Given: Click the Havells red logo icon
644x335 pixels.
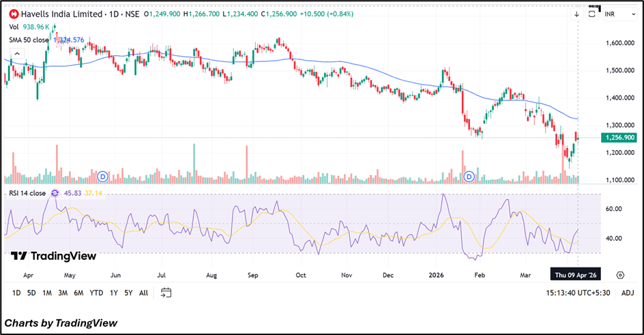Looking at the screenshot, I should (14, 14).
